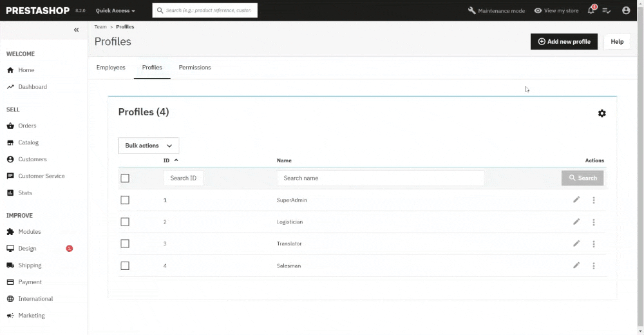Image resolution: width=644 pixels, height=335 pixels.
Task: Open more actions for Translator row
Action: pos(594,244)
